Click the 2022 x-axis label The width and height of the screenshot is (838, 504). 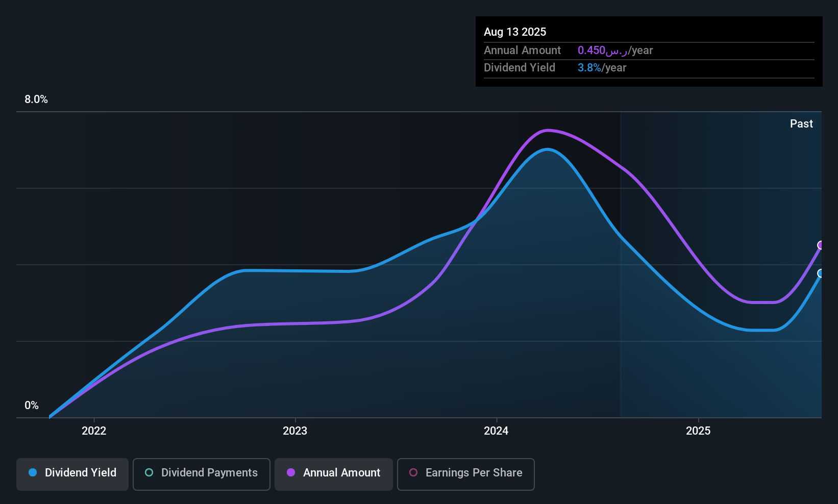point(94,431)
